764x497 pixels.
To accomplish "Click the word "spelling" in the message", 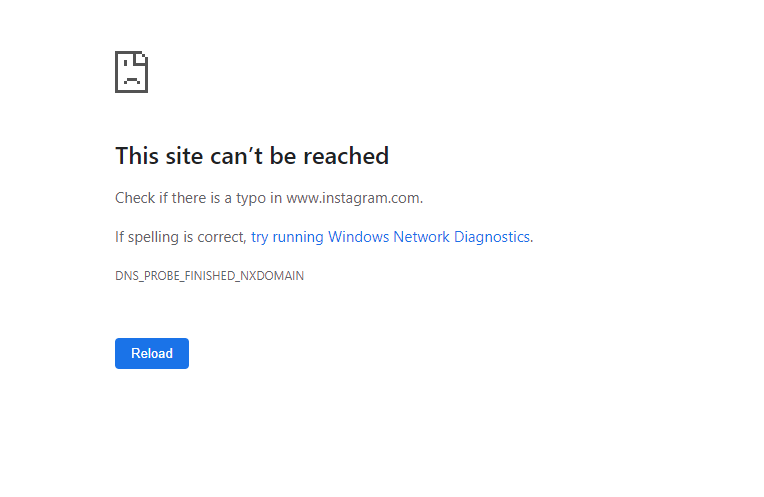I will tap(157, 237).
